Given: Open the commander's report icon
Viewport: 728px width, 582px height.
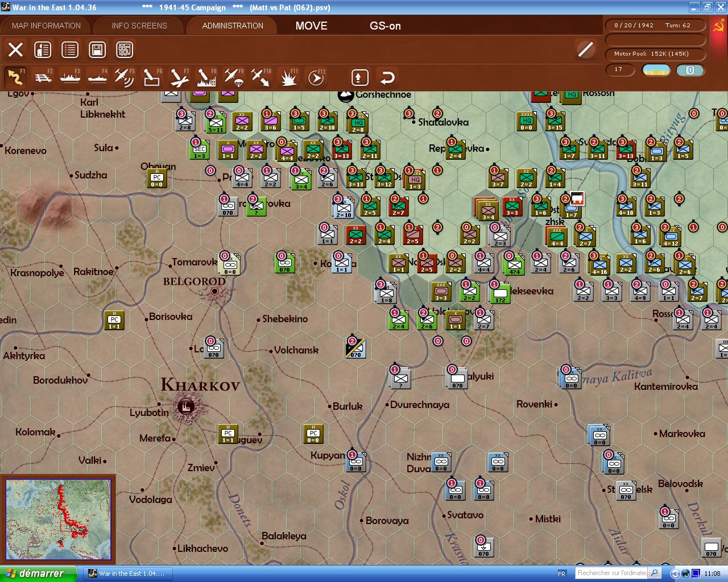Looking at the screenshot, I should pos(43,49).
